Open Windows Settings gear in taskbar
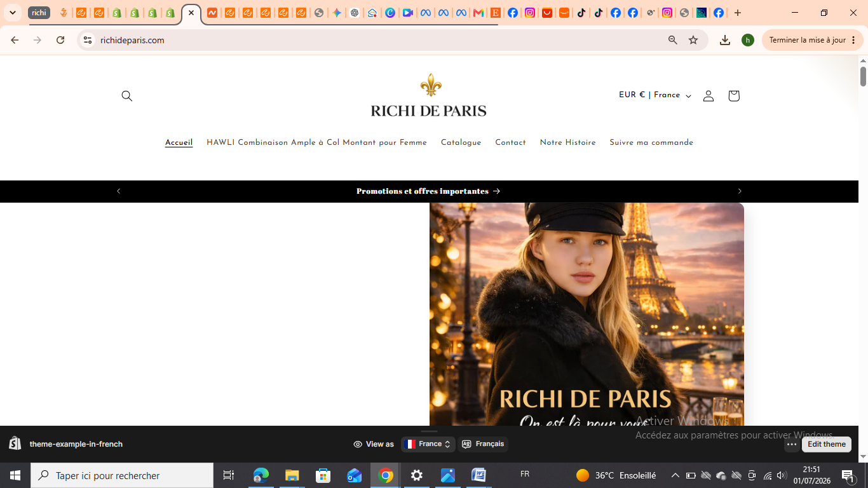This screenshot has height=488, width=868. pyautogui.click(x=417, y=475)
